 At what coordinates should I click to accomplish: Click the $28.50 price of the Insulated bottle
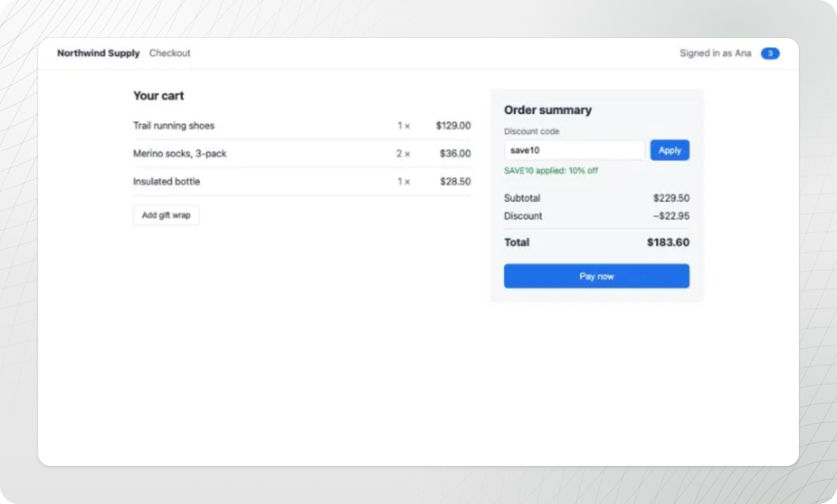455,181
